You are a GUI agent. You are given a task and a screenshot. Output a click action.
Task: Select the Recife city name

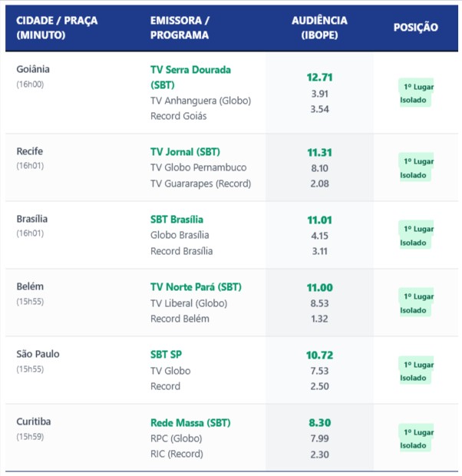pyautogui.click(x=29, y=151)
